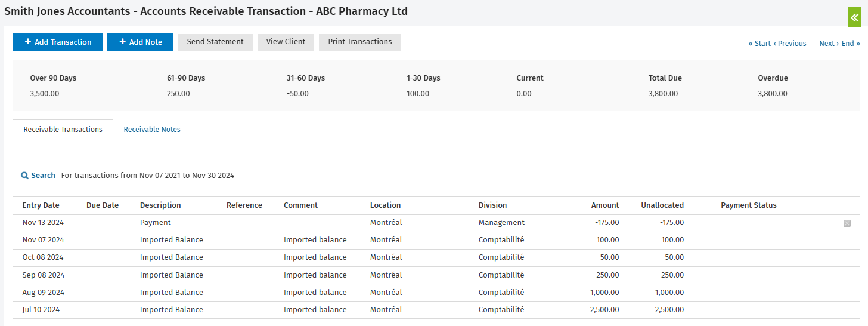Open View Client
The height and width of the screenshot is (326, 868).
click(x=286, y=42)
